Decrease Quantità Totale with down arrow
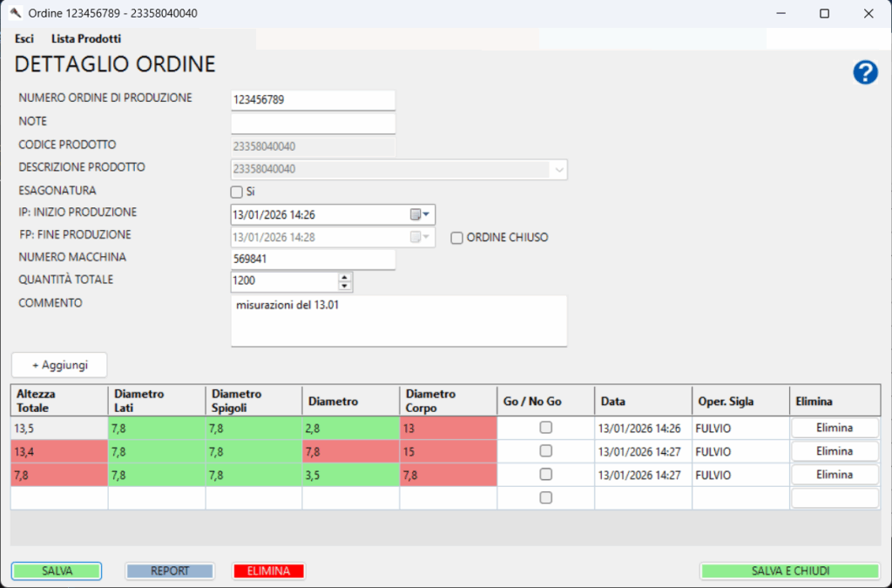Screen dimensions: 892x588 (x=345, y=286)
